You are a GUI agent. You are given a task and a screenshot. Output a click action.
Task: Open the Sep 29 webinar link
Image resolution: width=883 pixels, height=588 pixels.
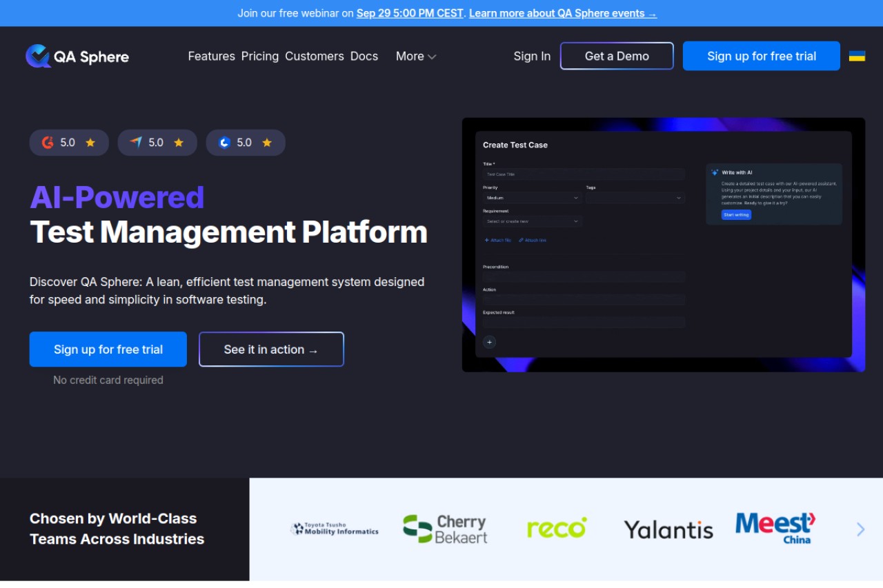tap(410, 13)
